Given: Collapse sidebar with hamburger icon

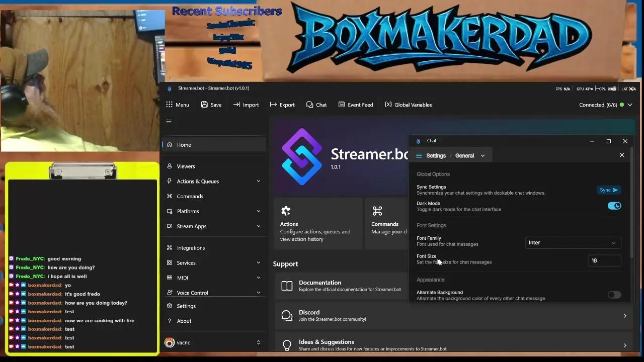Looking at the screenshot, I should point(169,121).
